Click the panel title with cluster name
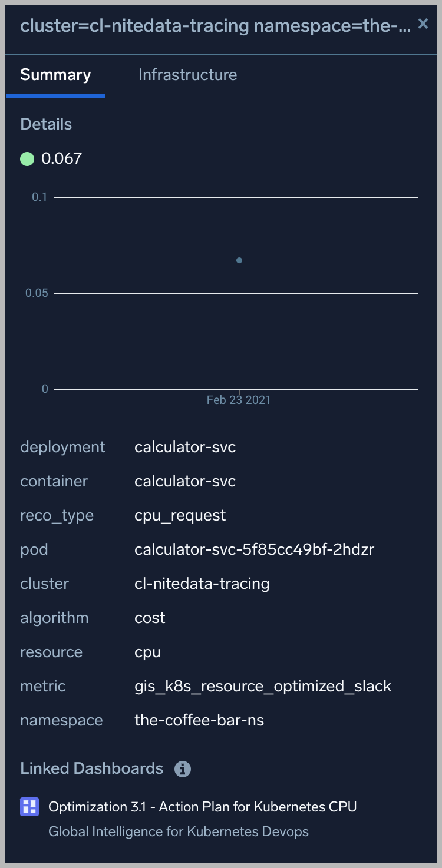Image resolution: width=442 pixels, height=868 pixels. (x=215, y=26)
